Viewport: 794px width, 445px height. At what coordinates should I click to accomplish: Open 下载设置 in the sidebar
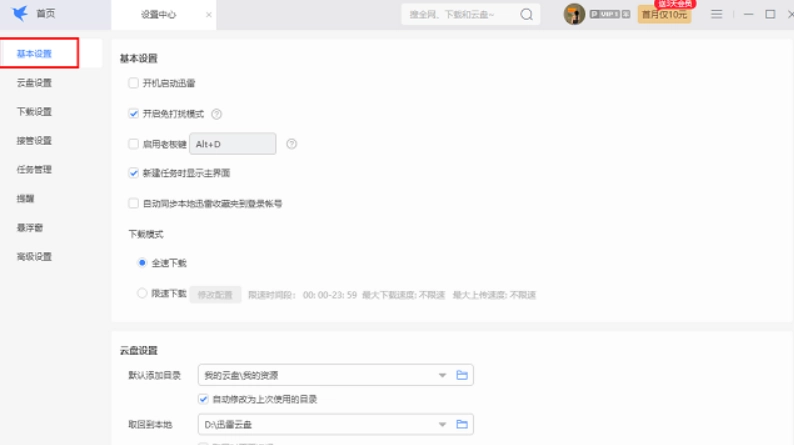click(34, 111)
